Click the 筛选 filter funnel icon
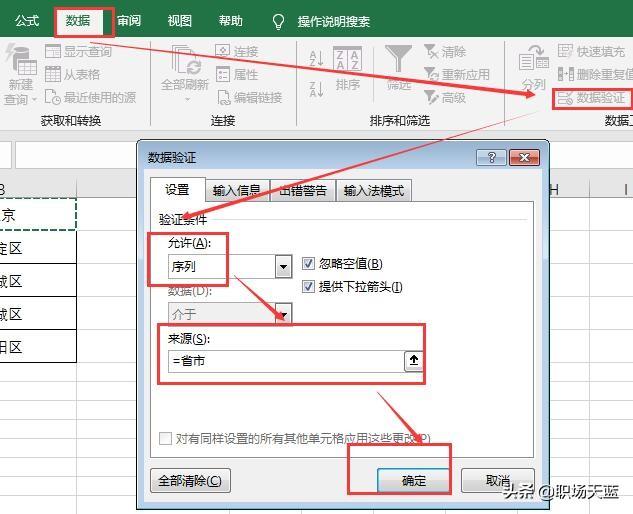Image resolution: width=633 pixels, height=514 pixels. [x=398, y=59]
